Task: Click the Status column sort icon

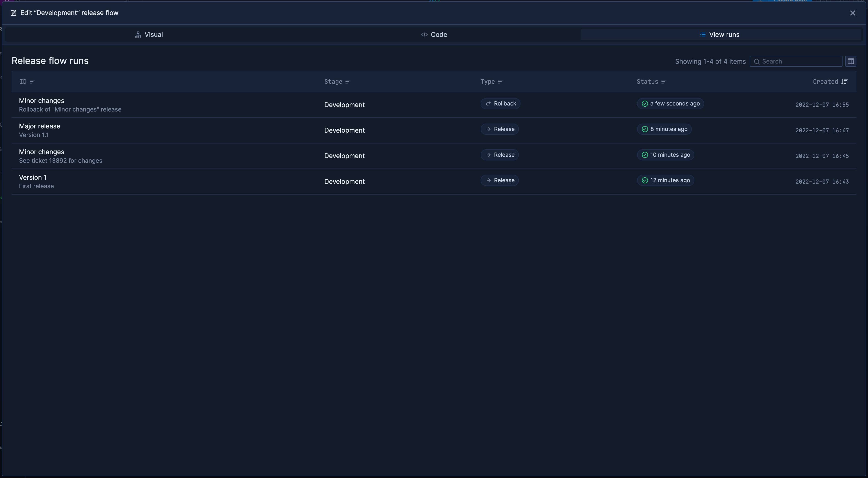Action: click(664, 82)
